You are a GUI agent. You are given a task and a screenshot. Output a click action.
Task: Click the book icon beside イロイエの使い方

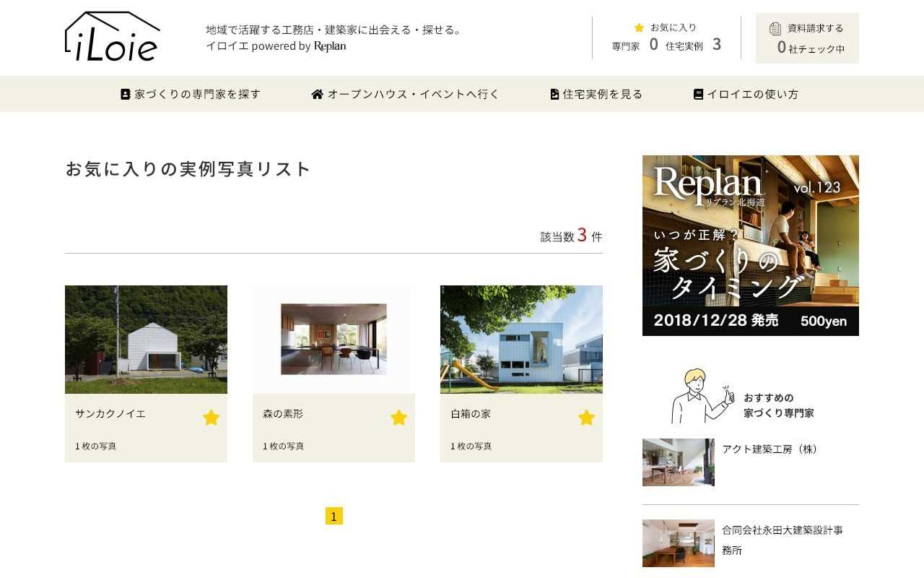(x=698, y=94)
